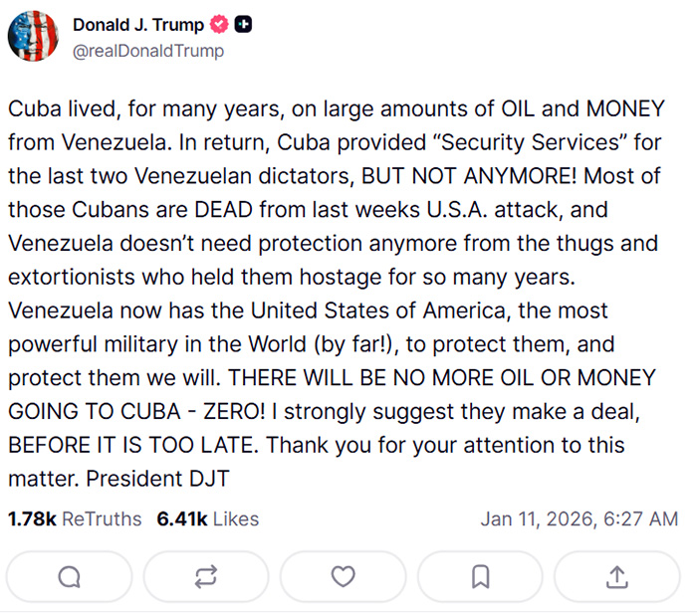Click the pink verified badge
Image resolution: width=697 pixels, height=616 pixels.
point(218,27)
